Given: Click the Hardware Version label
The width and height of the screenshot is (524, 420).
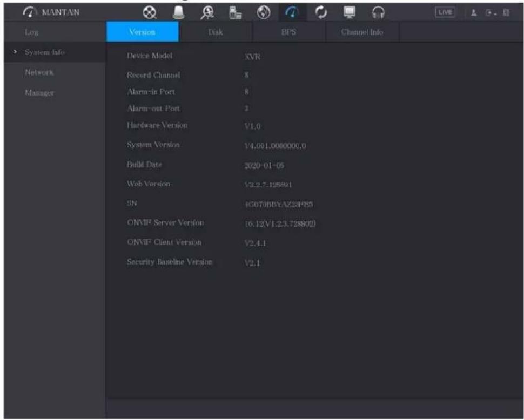Looking at the screenshot, I should [x=157, y=126].
